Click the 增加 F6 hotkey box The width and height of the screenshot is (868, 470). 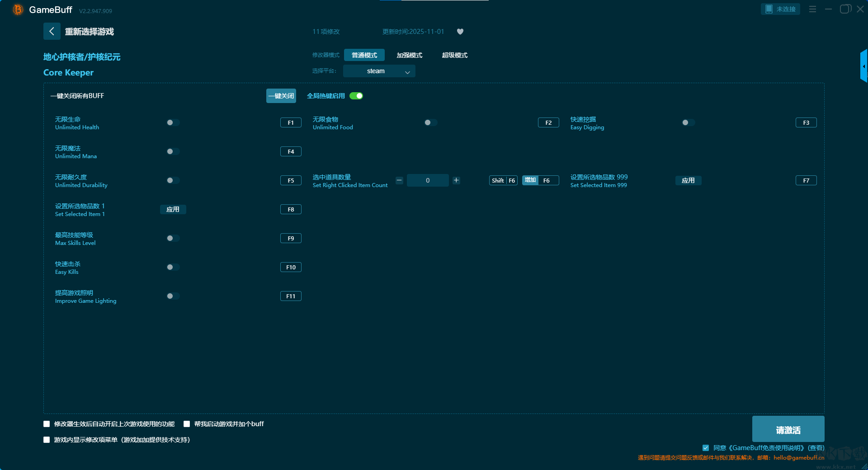(x=541, y=180)
